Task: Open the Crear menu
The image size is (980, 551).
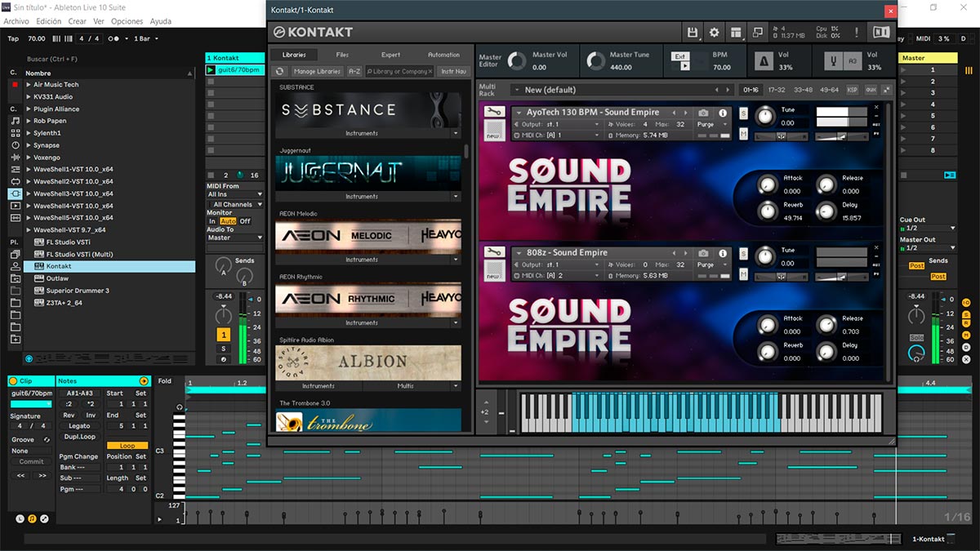Action: [x=78, y=21]
